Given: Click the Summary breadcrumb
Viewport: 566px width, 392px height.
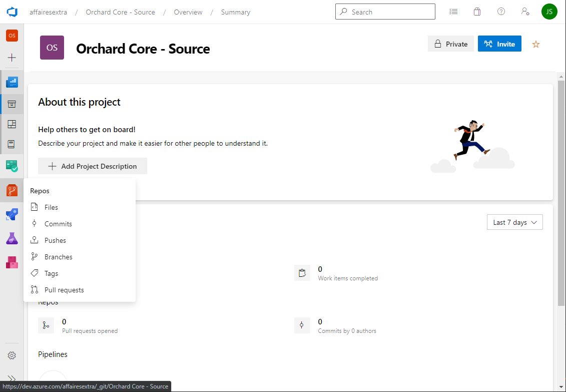Looking at the screenshot, I should [x=236, y=13].
